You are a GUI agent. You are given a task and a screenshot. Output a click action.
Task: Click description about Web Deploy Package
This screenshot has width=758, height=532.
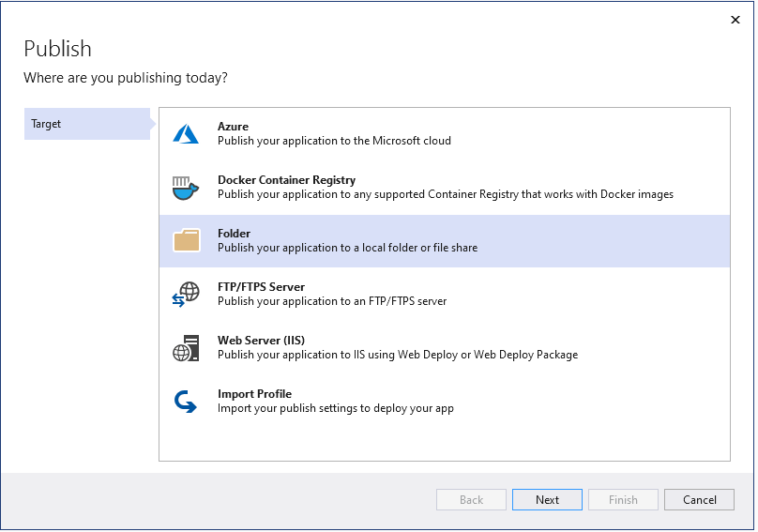click(398, 355)
